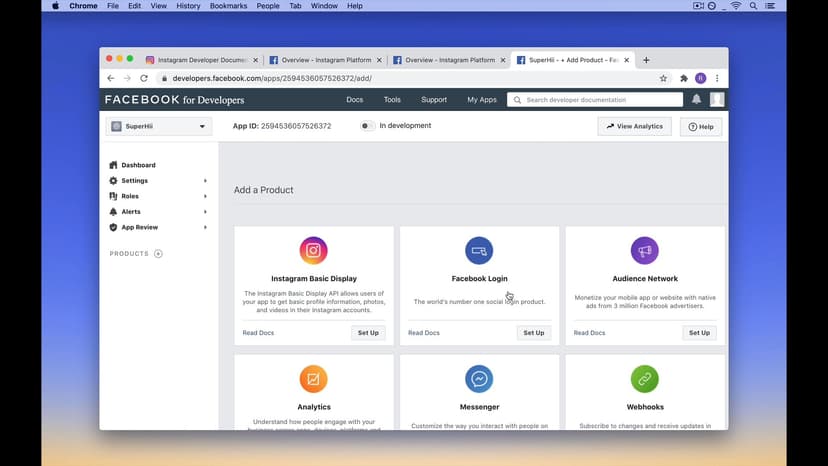Add product with Products plus icon
The height and width of the screenshot is (466, 828).
(158, 254)
